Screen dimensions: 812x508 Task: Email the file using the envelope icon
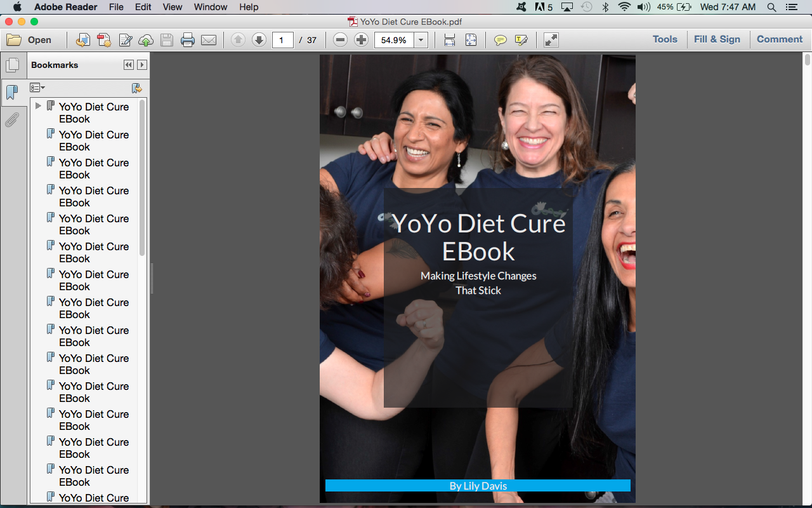click(209, 41)
